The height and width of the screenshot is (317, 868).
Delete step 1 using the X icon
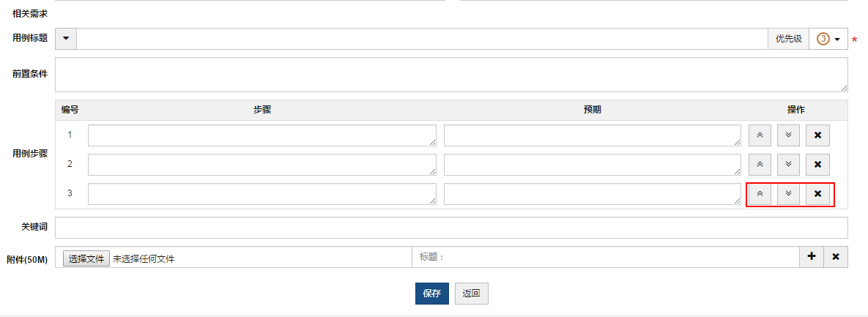pyautogui.click(x=817, y=135)
